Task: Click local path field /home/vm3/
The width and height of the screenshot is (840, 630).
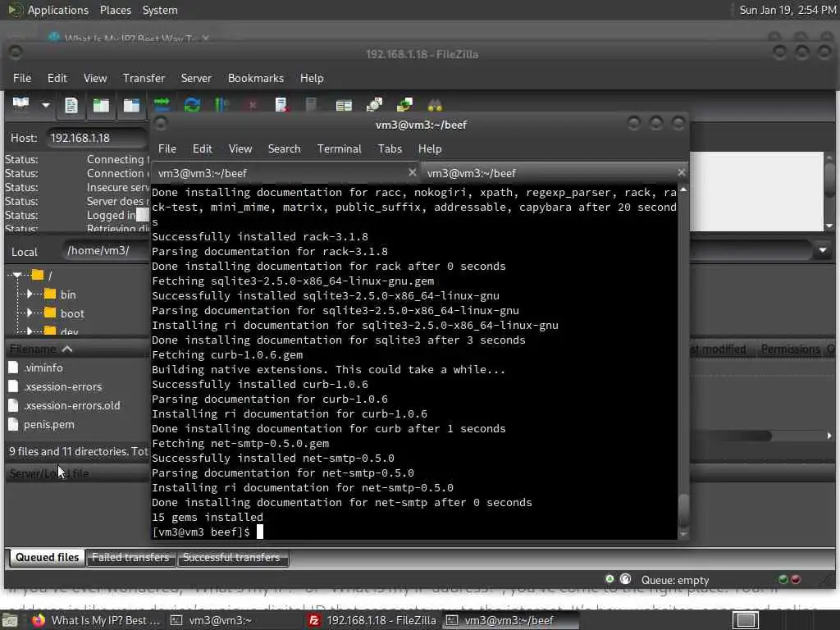Action: [x=106, y=251]
